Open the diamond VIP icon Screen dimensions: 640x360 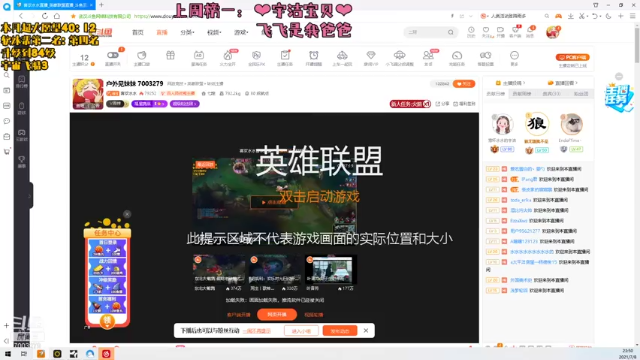(x=371, y=55)
